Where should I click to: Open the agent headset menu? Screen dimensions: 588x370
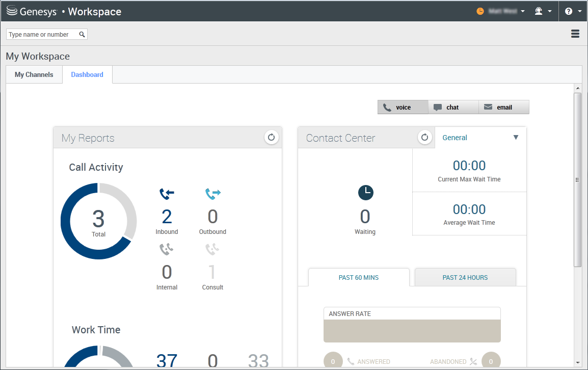coord(542,11)
